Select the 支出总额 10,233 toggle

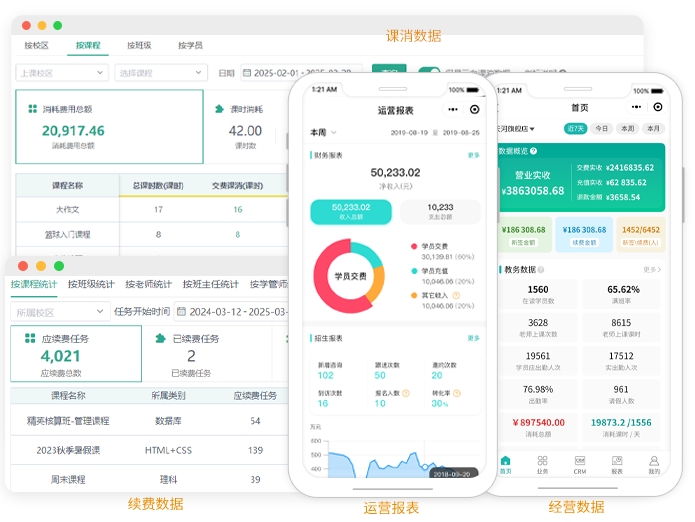point(440,211)
